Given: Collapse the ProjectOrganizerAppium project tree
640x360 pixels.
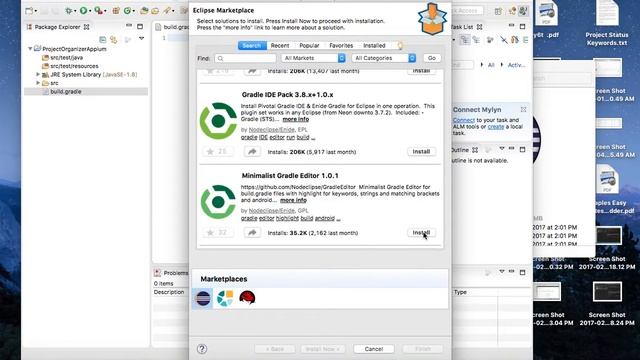Looking at the screenshot, I should [30, 49].
